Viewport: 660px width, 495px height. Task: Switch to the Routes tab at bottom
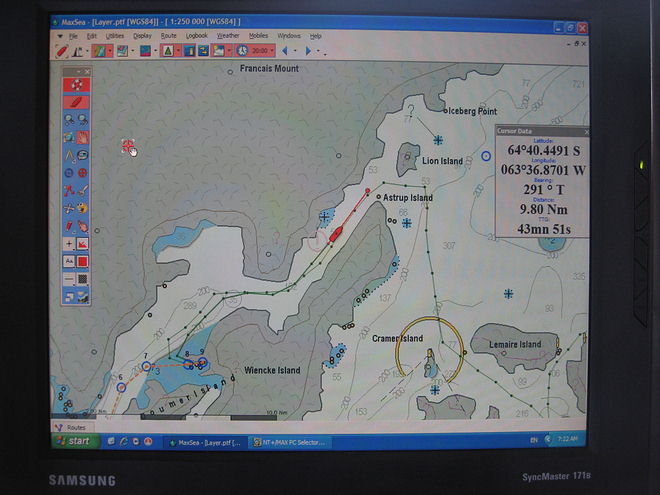(x=72, y=428)
